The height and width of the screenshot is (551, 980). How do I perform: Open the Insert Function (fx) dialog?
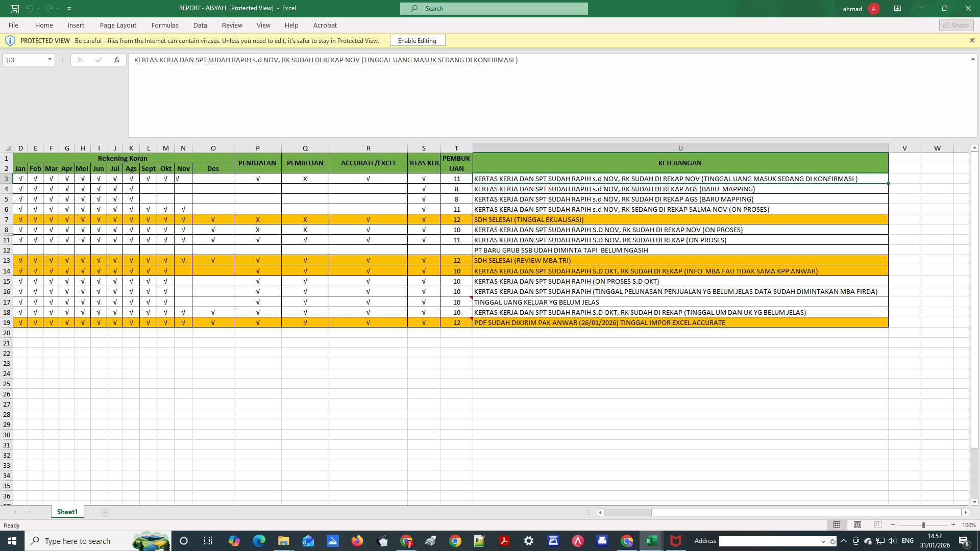click(117, 60)
